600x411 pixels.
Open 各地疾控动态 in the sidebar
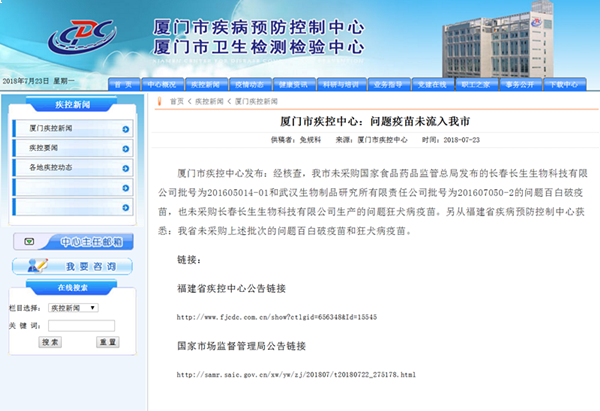click(x=73, y=168)
